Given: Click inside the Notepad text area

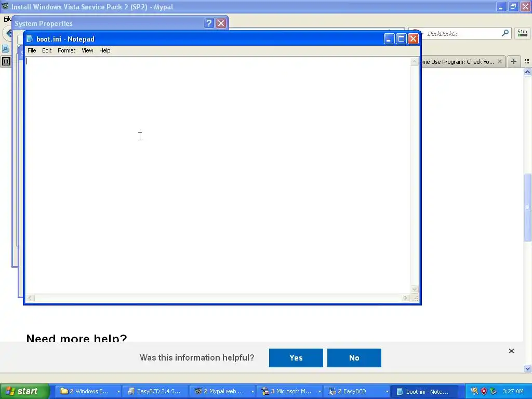Looking at the screenshot, I should click(x=217, y=175).
